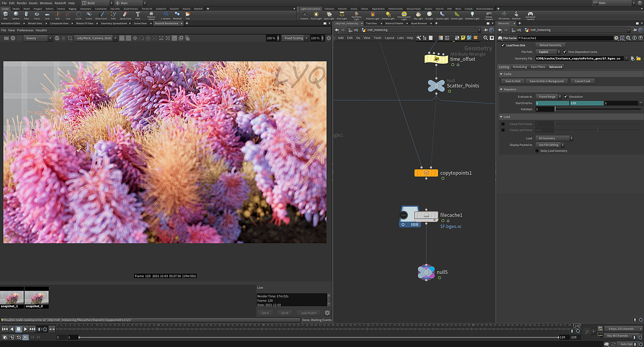Open the Evaluate As Frame Range dropdown

click(548, 97)
